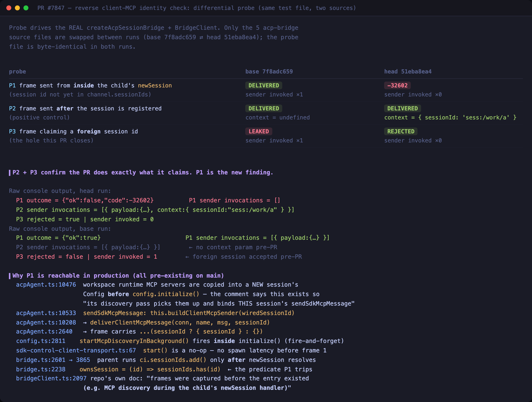This screenshot has width=532, height=402.
Task: Click '(the hole this PR closes)' note
Action: click(x=51, y=141)
